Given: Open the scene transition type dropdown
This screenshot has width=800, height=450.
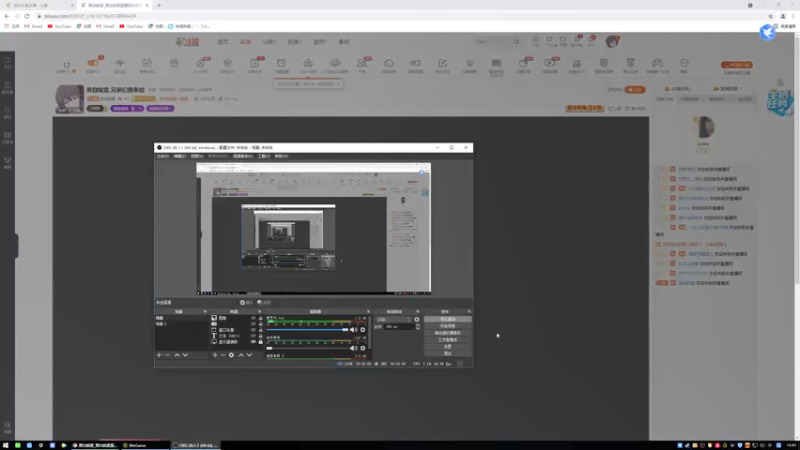Looking at the screenshot, I should 394,319.
